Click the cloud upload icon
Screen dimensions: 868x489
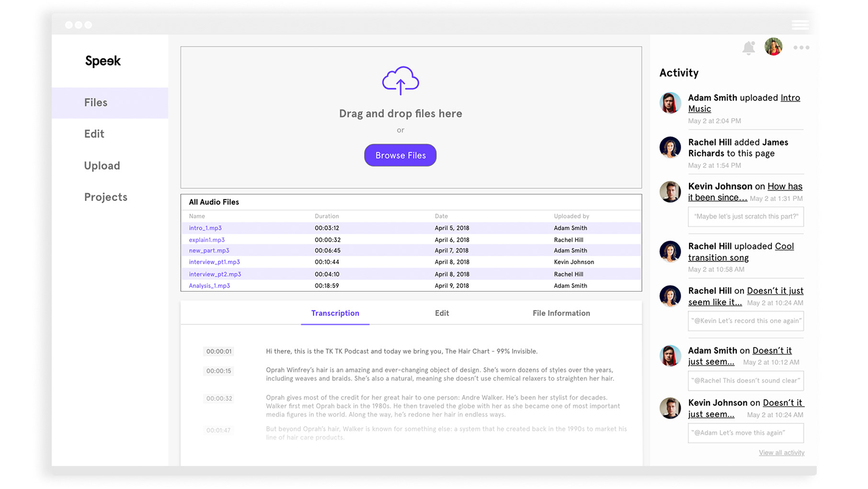(x=400, y=80)
